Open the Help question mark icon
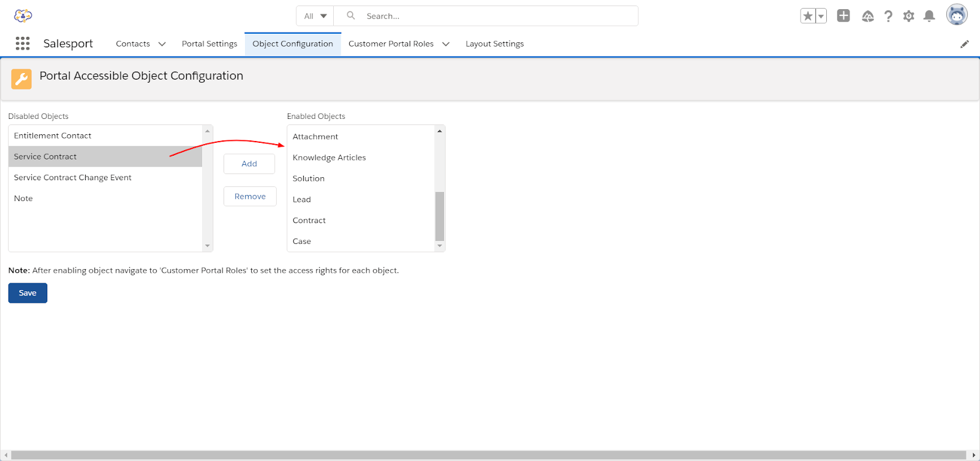This screenshot has width=980, height=461. click(888, 17)
